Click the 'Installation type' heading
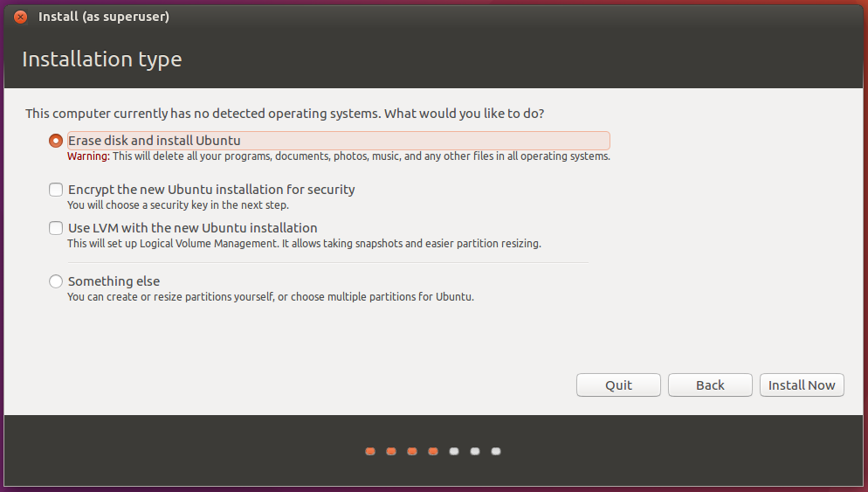Viewport: 868px width, 492px height. pos(102,59)
